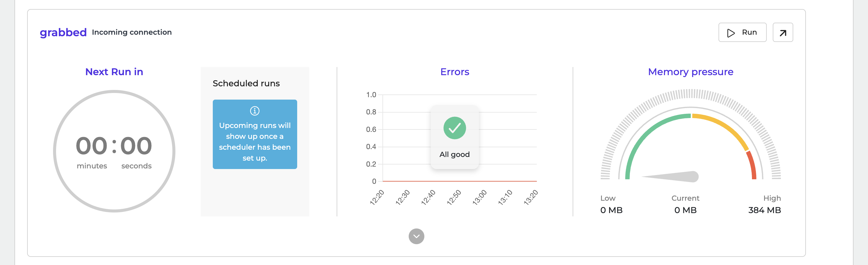Select the 13:20 marker on Errors chart
The width and height of the screenshot is (868, 265).
(x=531, y=197)
